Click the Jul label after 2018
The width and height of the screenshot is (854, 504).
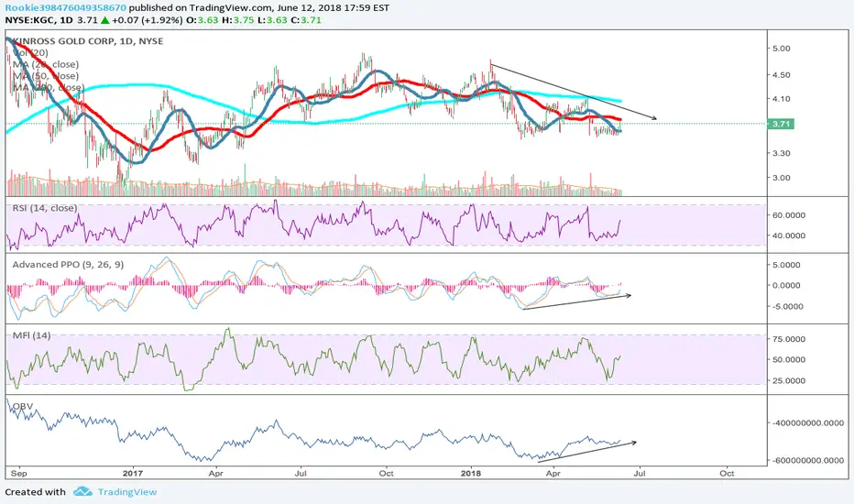(x=640, y=474)
